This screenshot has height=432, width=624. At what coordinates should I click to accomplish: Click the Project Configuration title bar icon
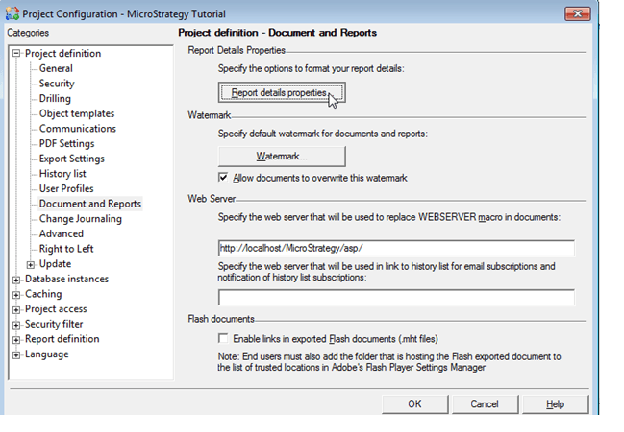[13, 11]
